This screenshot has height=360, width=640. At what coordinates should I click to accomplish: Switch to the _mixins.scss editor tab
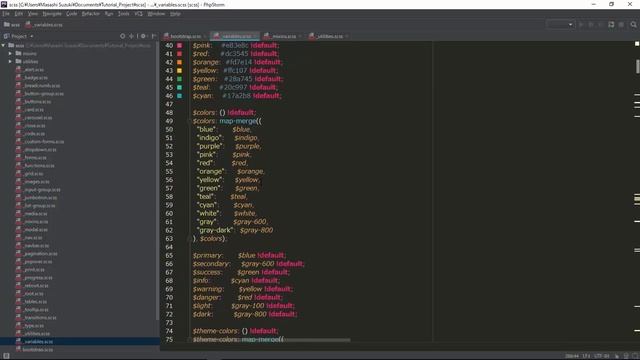[284, 36]
